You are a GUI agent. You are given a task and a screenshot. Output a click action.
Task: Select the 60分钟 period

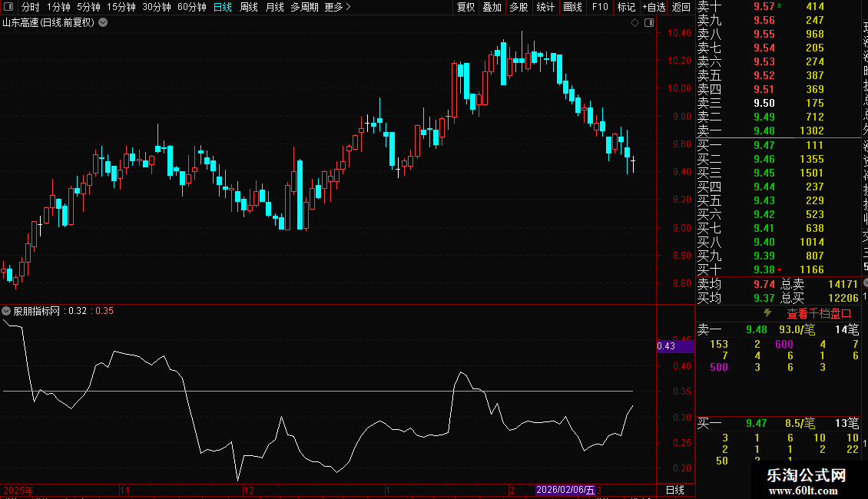191,7
